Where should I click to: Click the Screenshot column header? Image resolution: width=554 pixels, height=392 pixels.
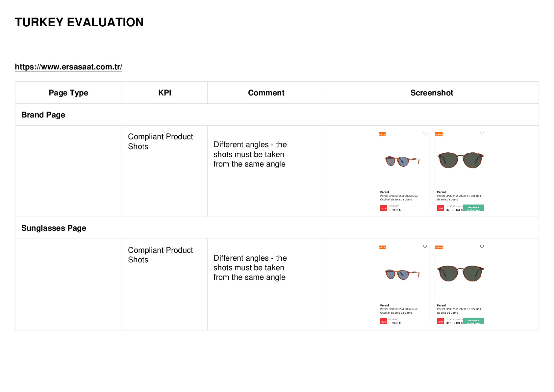pyautogui.click(x=432, y=93)
